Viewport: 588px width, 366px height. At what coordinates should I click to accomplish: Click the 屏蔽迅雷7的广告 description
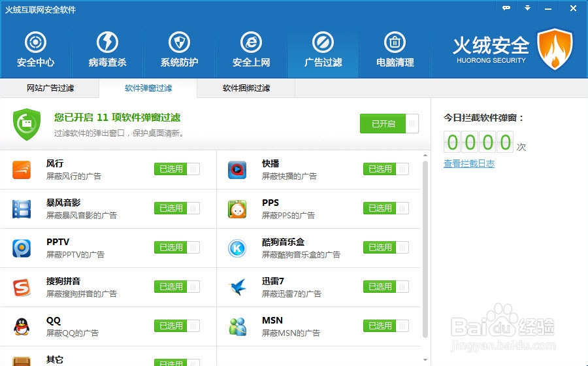tap(291, 294)
